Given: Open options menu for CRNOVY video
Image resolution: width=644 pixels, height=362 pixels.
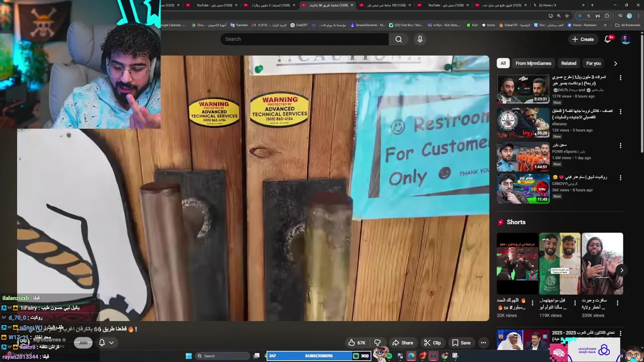Looking at the screenshot, I should [620, 178].
